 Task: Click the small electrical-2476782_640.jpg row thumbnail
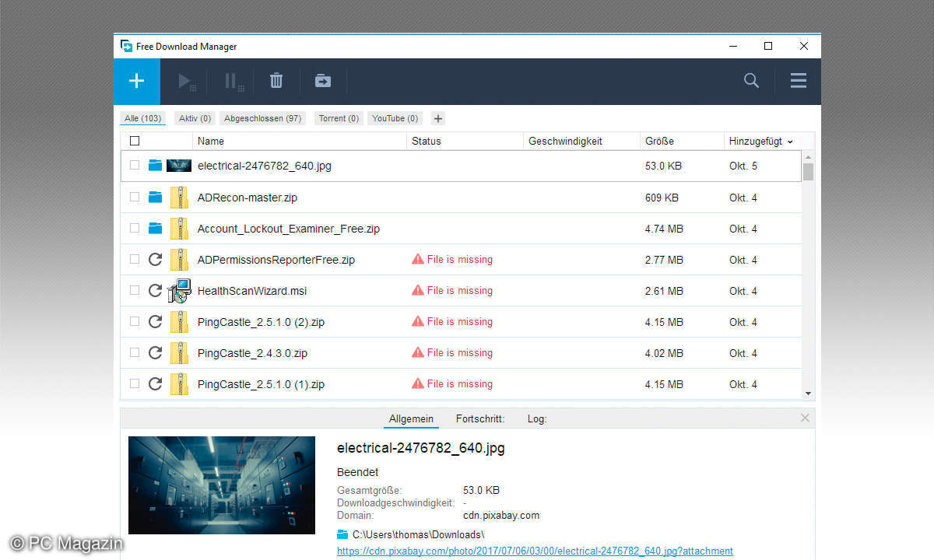coord(179,166)
